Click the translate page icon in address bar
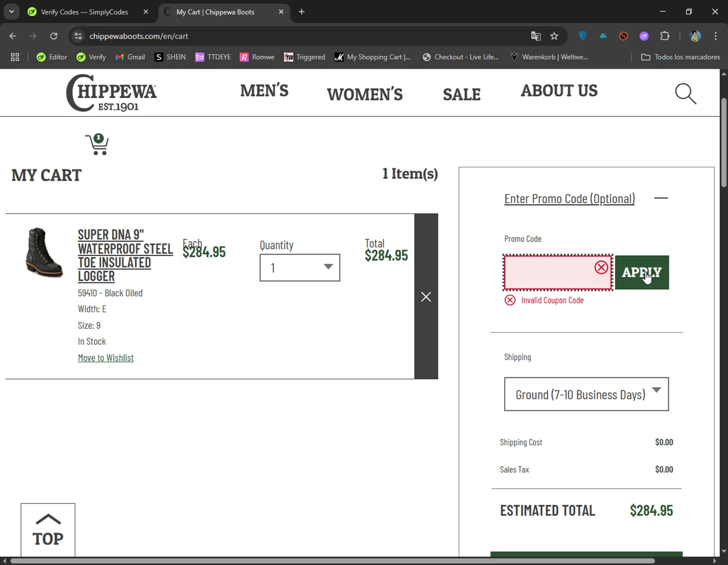 click(x=536, y=36)
